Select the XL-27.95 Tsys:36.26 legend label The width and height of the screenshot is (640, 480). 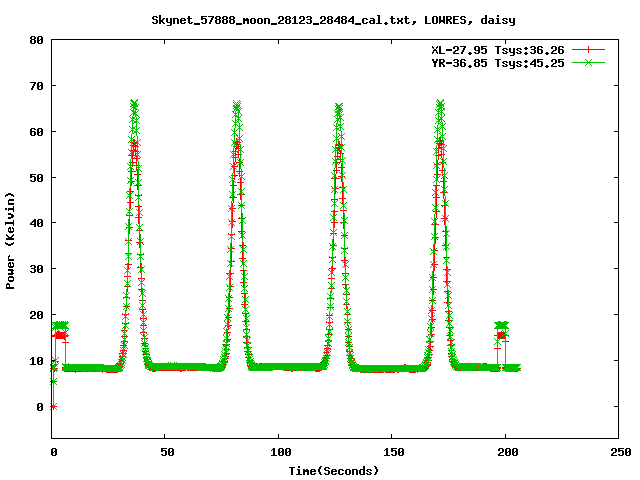[498, 50]
